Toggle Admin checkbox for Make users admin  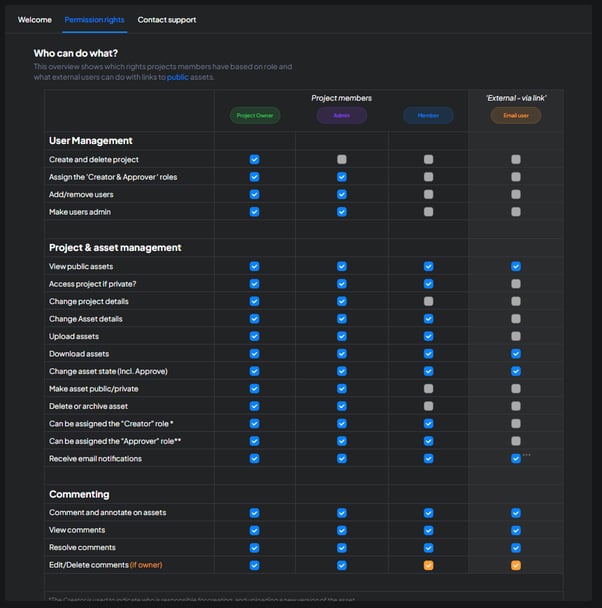341,212
